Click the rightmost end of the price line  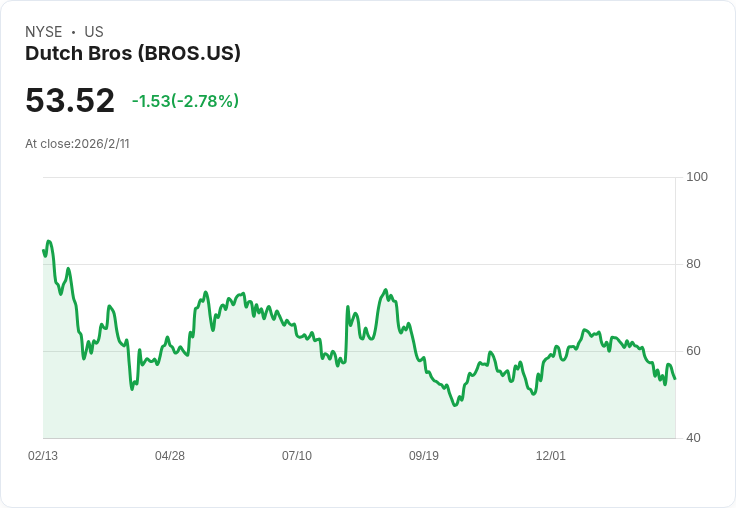675,378
